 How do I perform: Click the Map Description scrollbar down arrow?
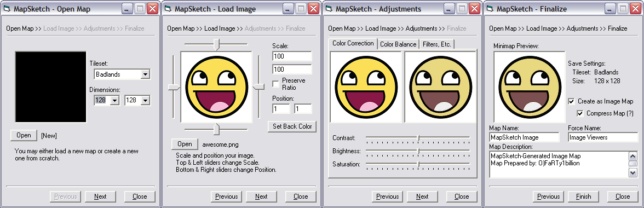click(633, 173)
